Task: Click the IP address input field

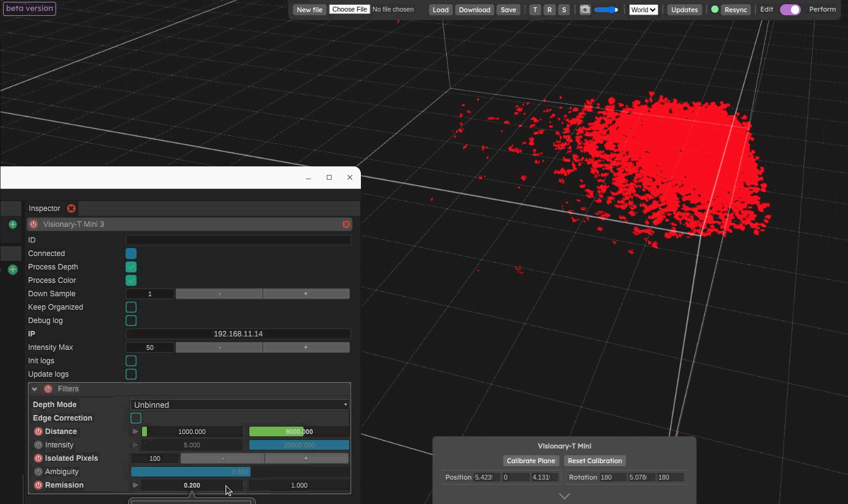Action: (x=238, y=334)
